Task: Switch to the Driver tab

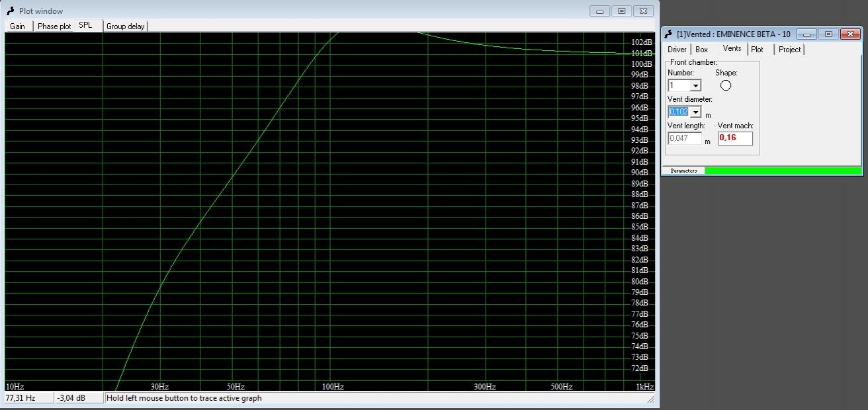Action: tap(677, 50)
